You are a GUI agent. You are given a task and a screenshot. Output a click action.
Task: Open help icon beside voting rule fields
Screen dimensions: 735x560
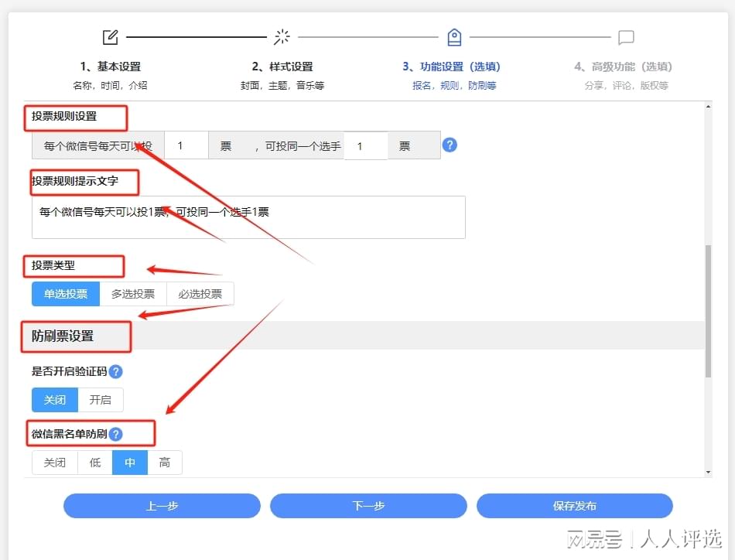tap(450, 145)
